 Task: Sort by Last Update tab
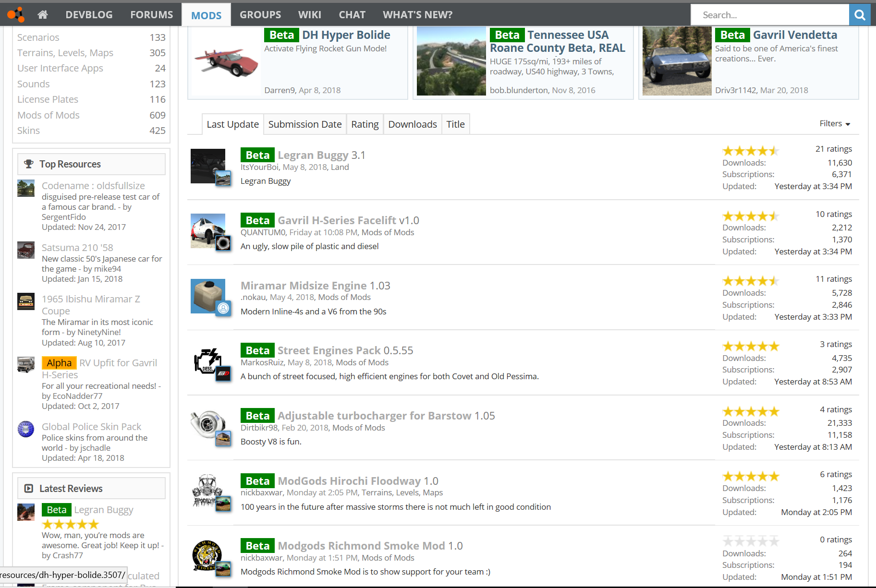(x=232, y=124)
